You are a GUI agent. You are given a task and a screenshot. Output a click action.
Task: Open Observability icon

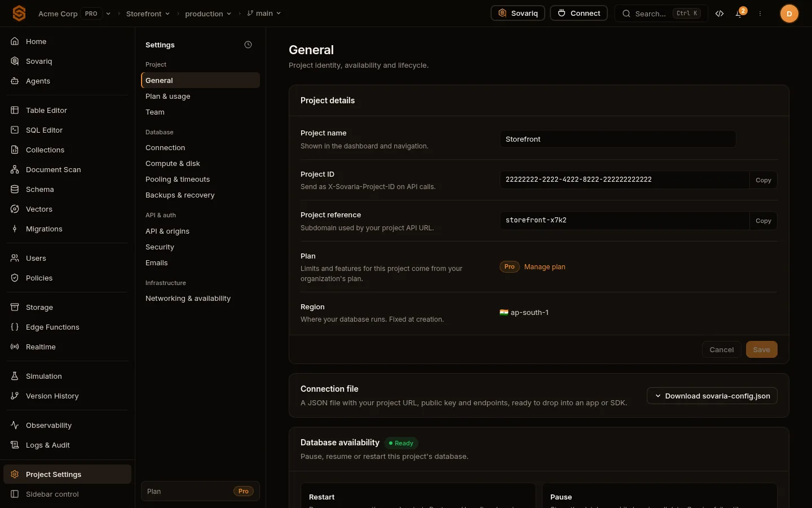[x=15, y=425]
